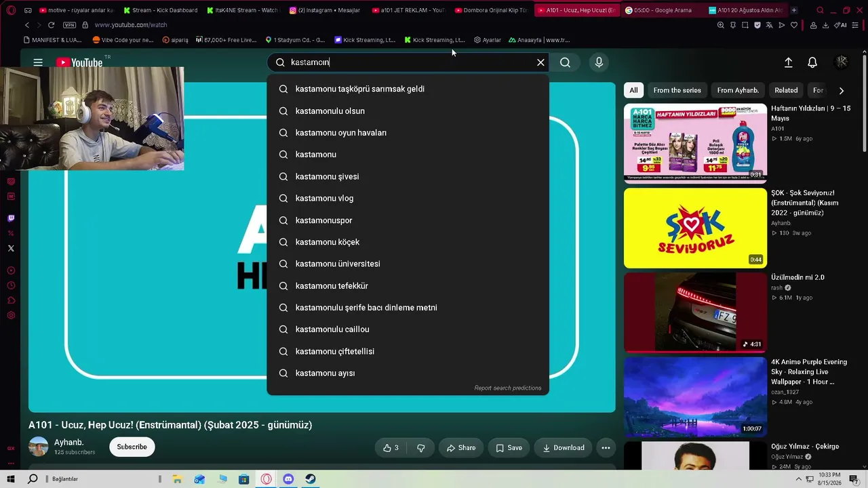Pick suggestion 'kastamonulu olsun'
868x488 pixels.
[x=408, y=111]
